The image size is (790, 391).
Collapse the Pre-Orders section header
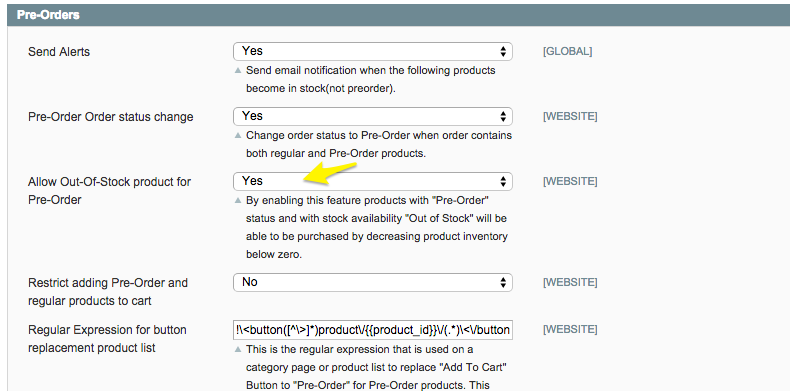(x=398, y=15)
